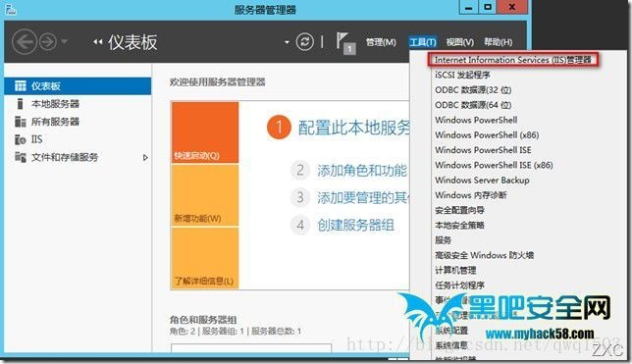
Task: Open dropdown arrow left of refresh
Action: (x=287, y=42)
